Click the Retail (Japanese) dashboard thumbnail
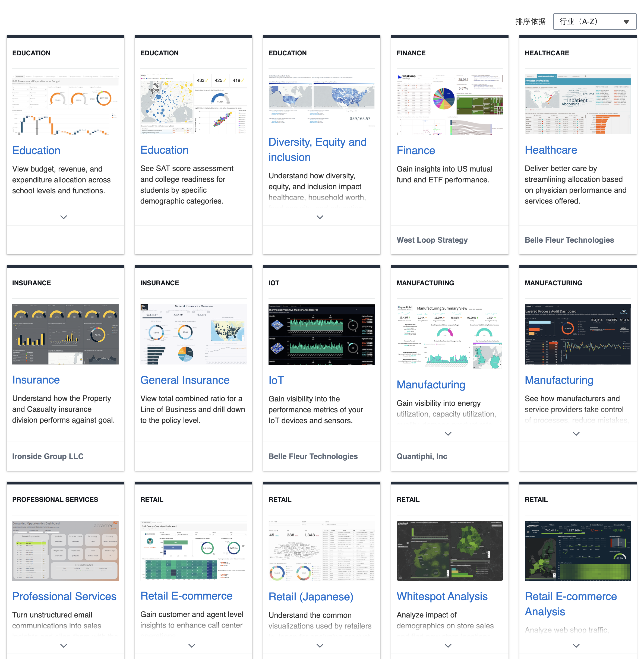Viewport: 644px width, 659px height. [x=322, y=551]
